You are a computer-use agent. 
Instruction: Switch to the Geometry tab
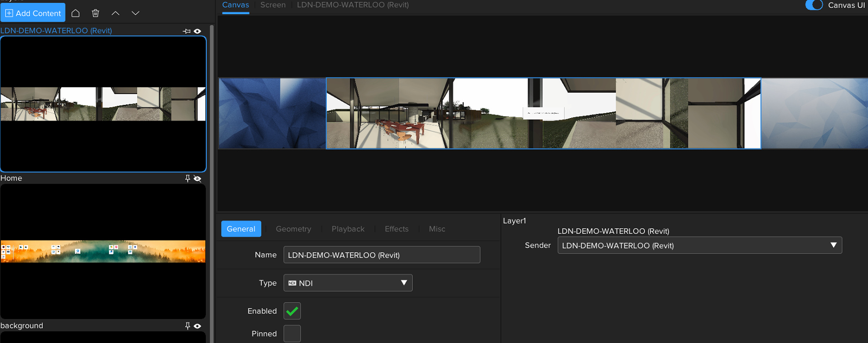pos(293,229)
